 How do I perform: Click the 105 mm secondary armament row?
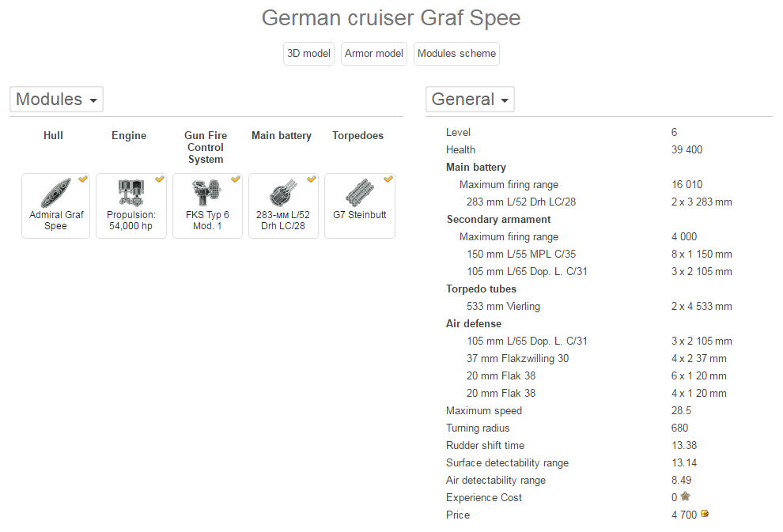600,271
